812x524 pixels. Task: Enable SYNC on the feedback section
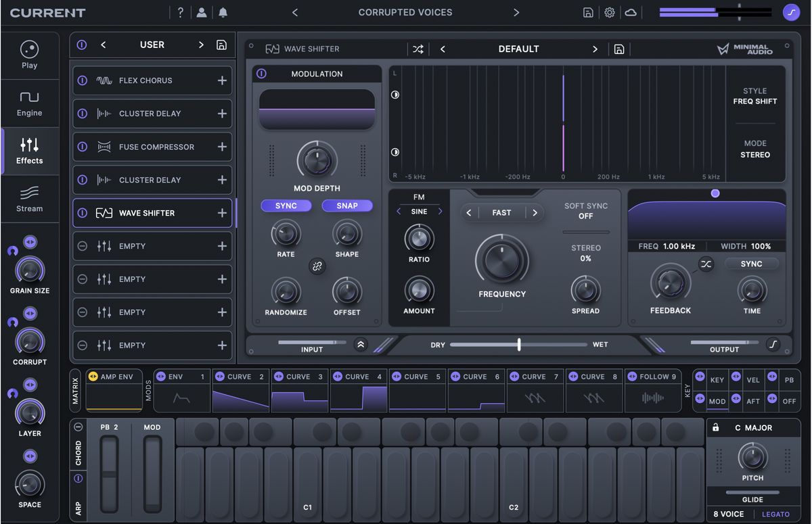[751, 264]
